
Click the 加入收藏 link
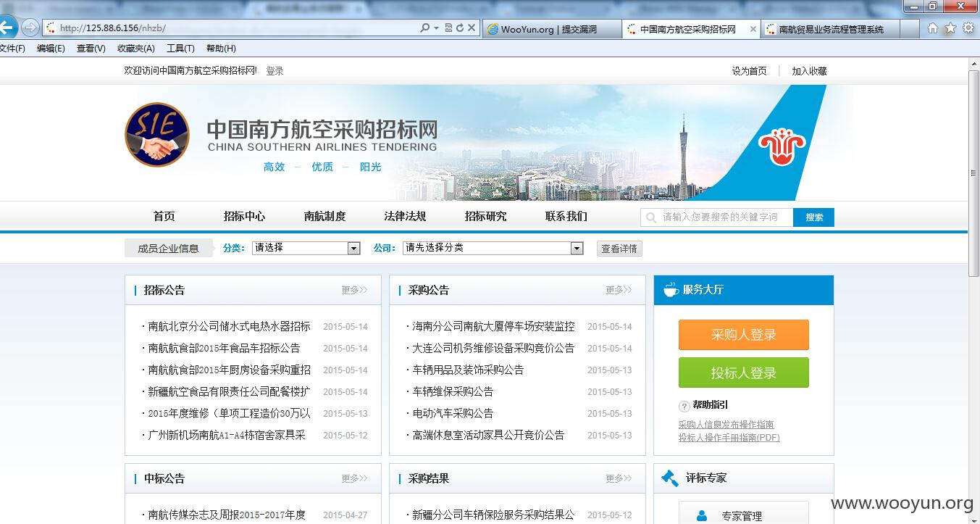click(809, 71)
